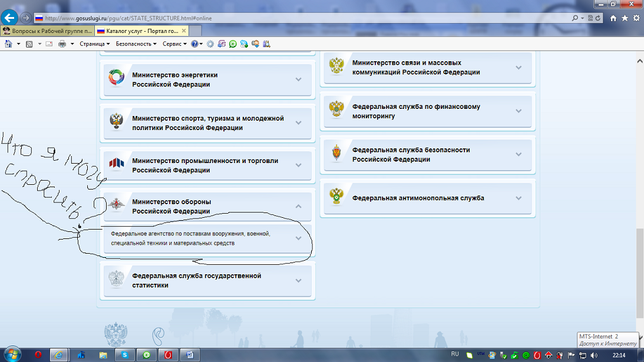Open Windows Explorer folder in taskbar
This screenshot has height=362, width=644.
click(103, 355)
